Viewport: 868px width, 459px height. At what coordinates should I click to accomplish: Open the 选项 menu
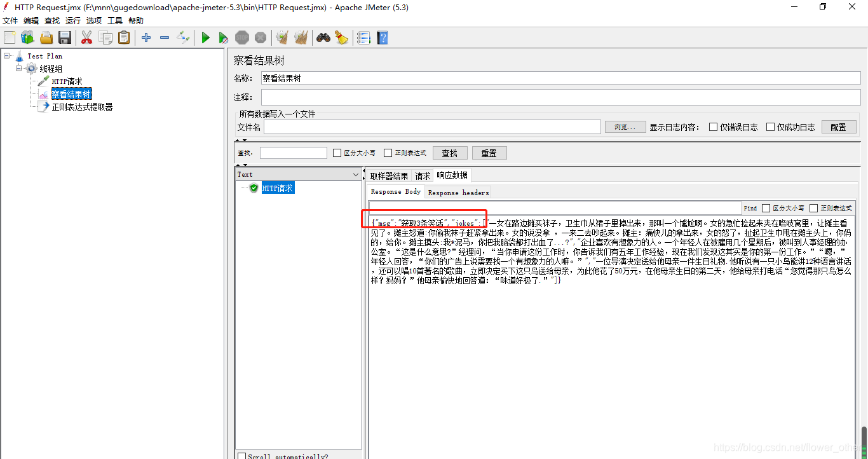click(94, 21)
